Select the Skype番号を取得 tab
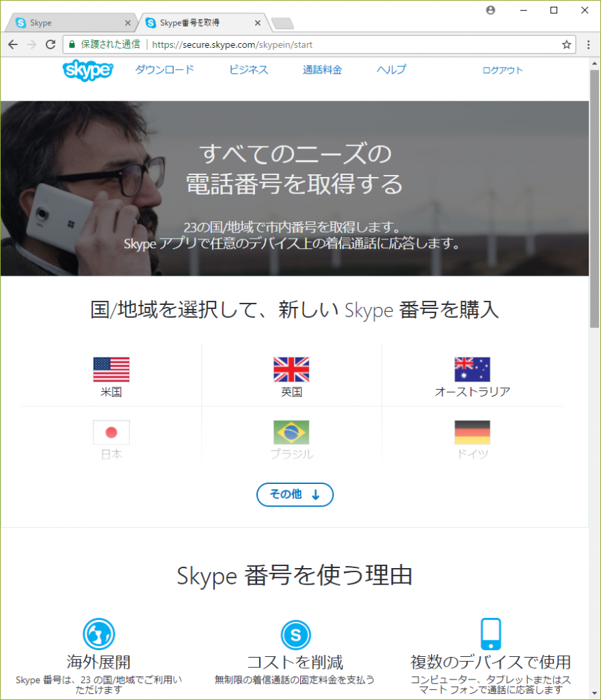Screen dimensions: 601x700 [203, 23]
